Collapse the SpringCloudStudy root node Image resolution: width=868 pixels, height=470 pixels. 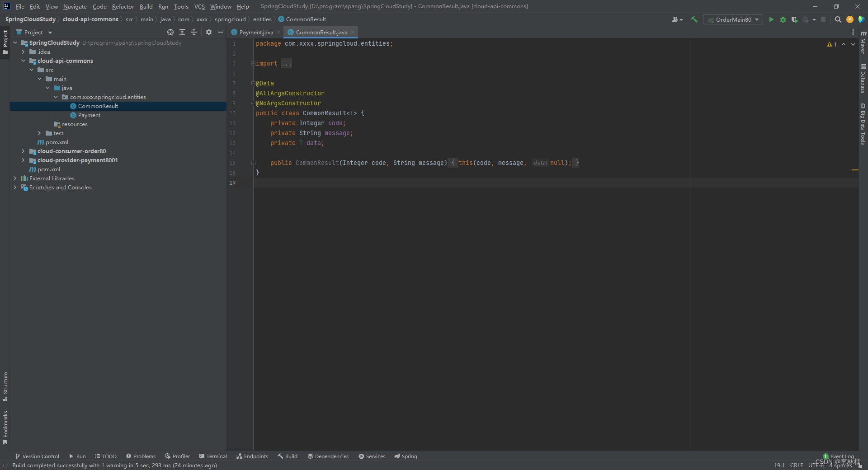pyautogui.click(x=15, y=42)
